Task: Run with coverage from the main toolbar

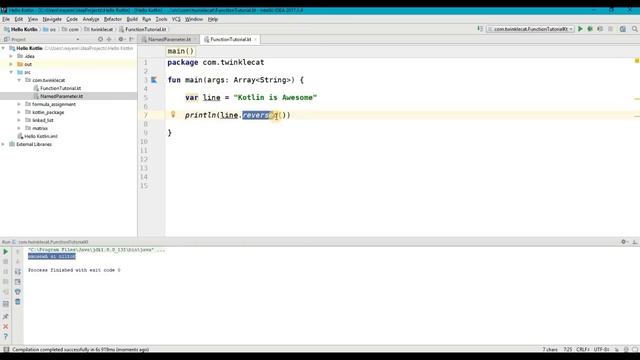Action: tap(600, 29)
